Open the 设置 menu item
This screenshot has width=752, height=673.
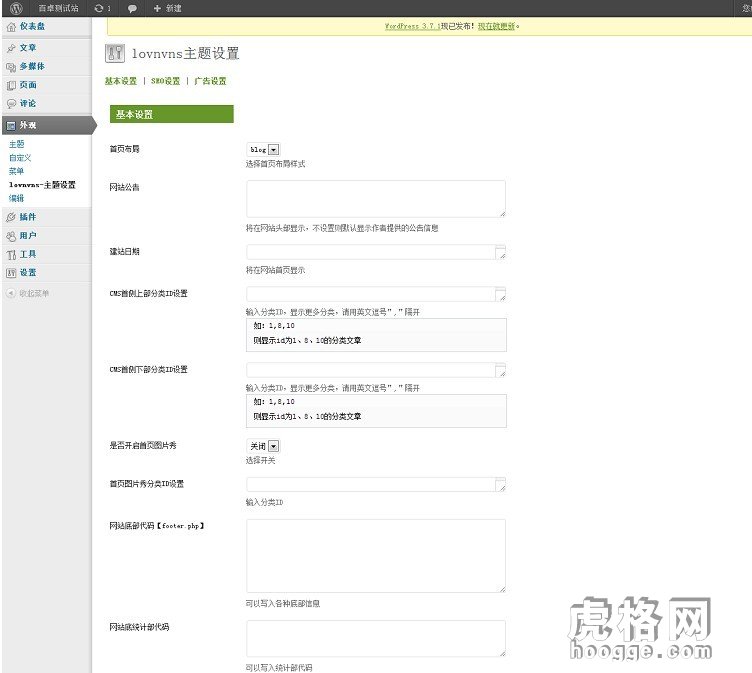click(28, 272)
